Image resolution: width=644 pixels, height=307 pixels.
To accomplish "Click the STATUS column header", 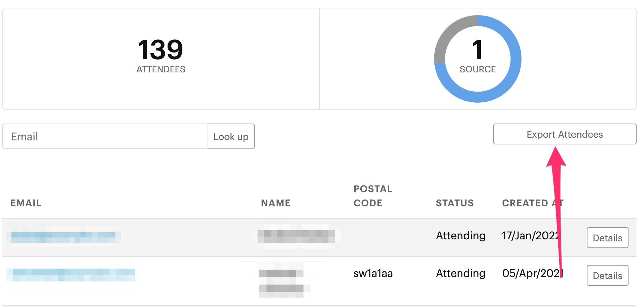I will 455,203.
